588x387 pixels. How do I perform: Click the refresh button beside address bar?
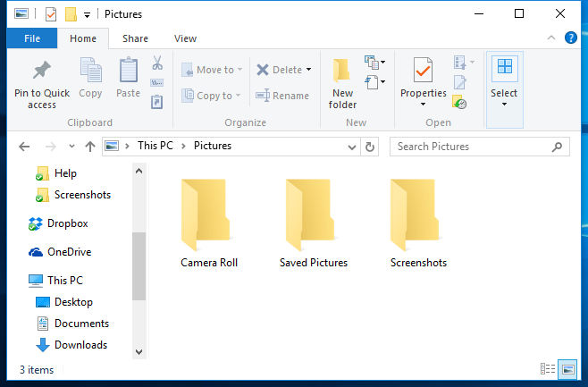coord(371,147)
